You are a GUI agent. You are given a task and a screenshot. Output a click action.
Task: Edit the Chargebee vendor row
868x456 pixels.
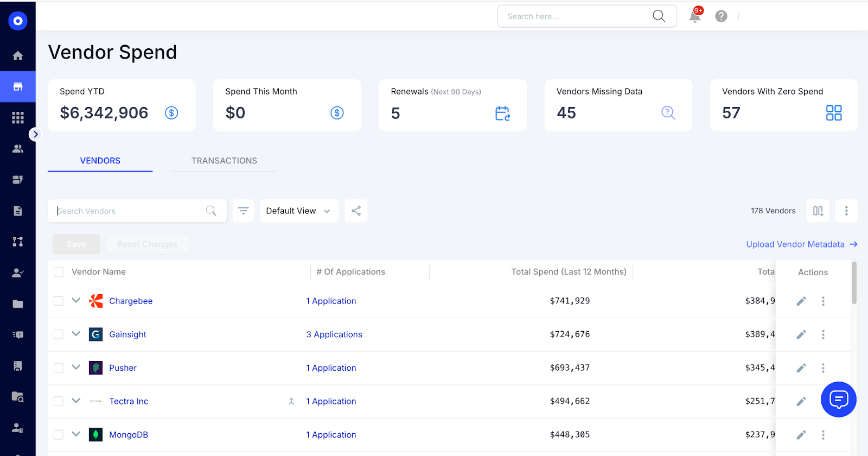click(801, 301)
